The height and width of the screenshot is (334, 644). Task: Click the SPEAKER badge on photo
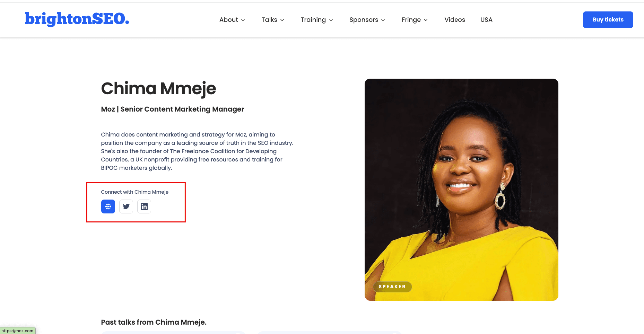click(x=392, y=287)
